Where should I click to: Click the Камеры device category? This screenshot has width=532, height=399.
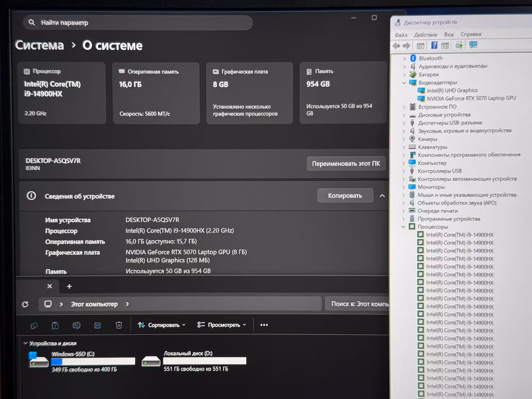427,139
